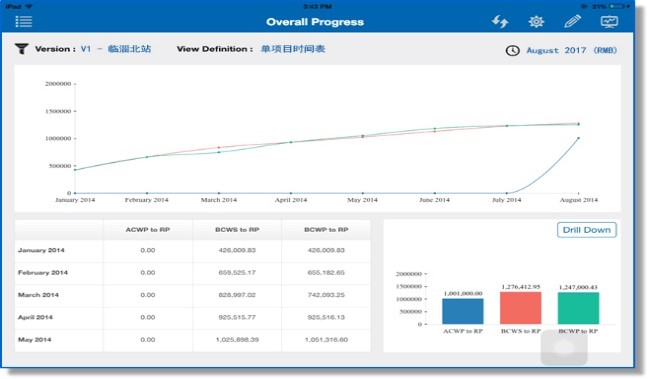Viewport: 649px width, 379px height.
Task: Tap the 1,001,000.00 bar value label
Action: click(463, 293)
